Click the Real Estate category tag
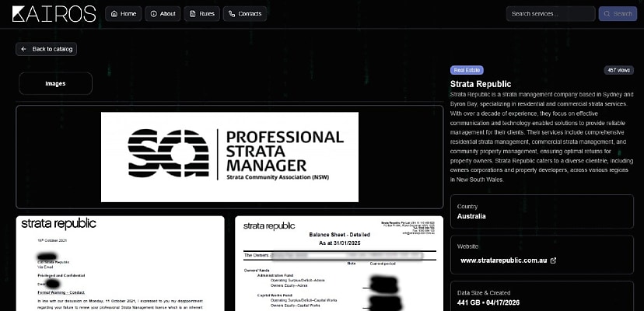This screenshot has height=311, width=644. click(467, 70)
